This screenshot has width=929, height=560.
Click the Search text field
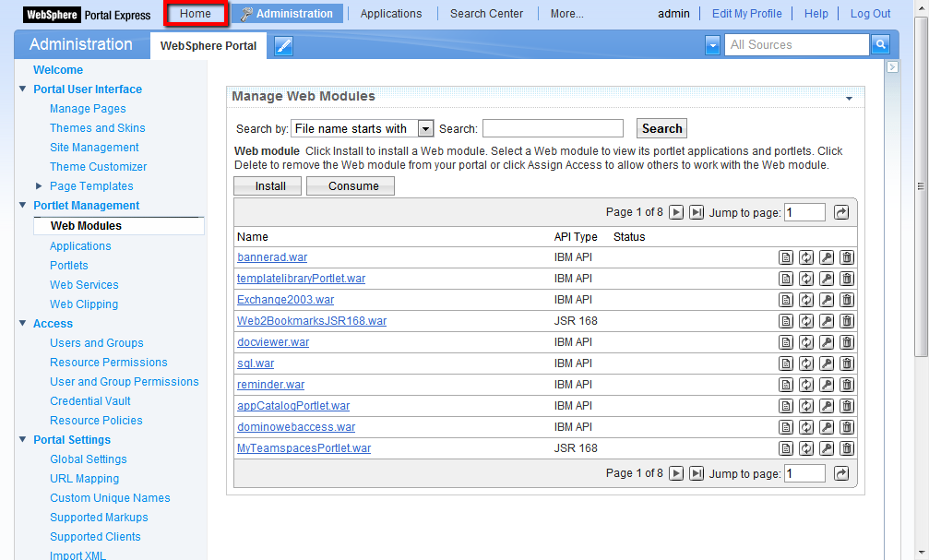coord(553,128)
